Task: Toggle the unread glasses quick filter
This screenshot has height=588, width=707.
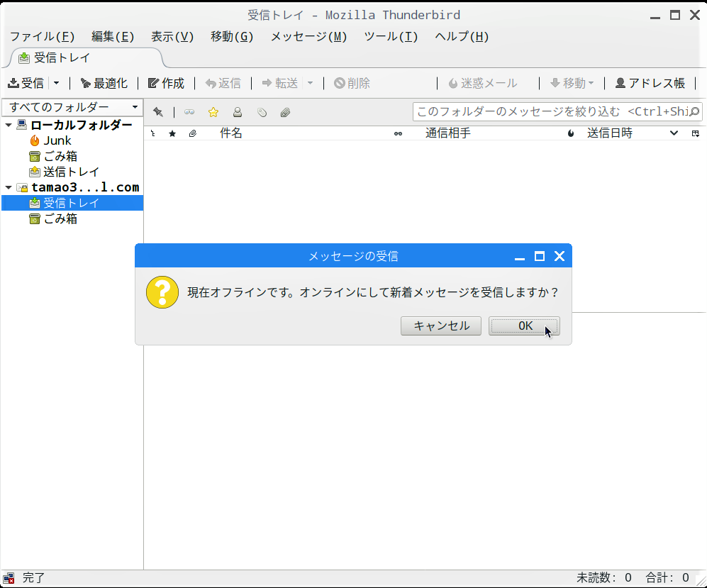Action: pyautogui.click(x=189, y=112)
